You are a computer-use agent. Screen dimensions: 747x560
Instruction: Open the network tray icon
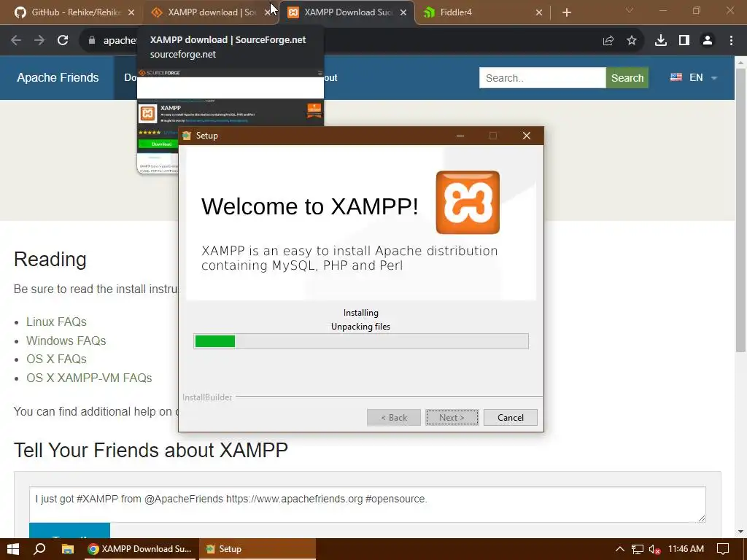tap(638, 549)
